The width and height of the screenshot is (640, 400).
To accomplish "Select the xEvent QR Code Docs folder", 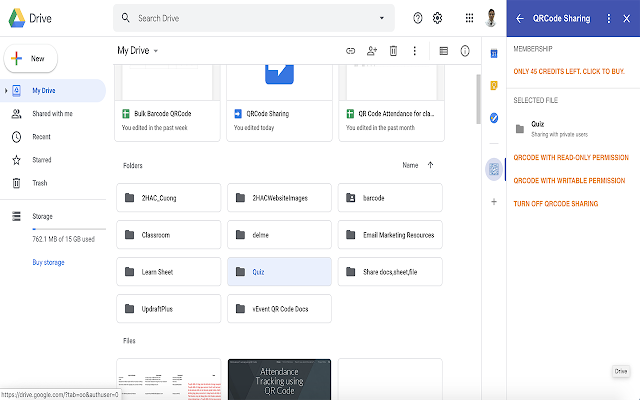I will (x=279, y=309).
